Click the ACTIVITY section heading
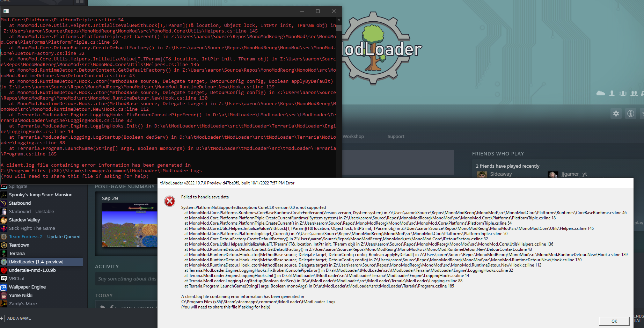 point(107,267)
